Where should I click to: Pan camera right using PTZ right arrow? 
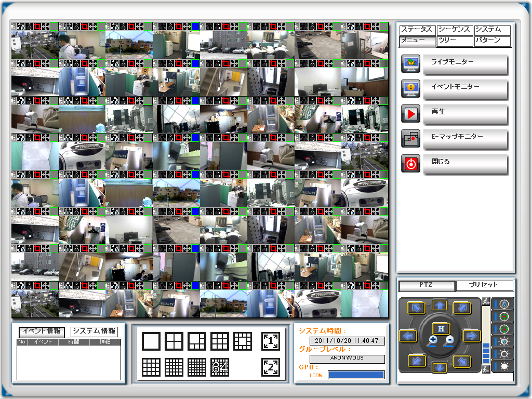(471, 336)
